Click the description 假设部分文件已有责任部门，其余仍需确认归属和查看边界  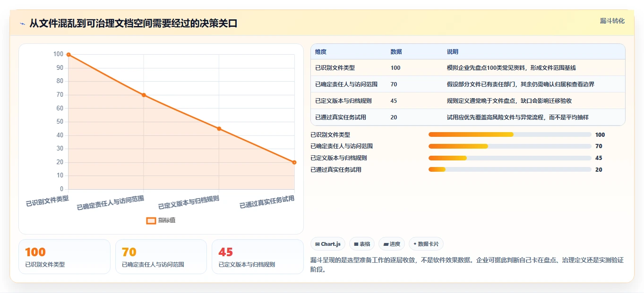521,84
